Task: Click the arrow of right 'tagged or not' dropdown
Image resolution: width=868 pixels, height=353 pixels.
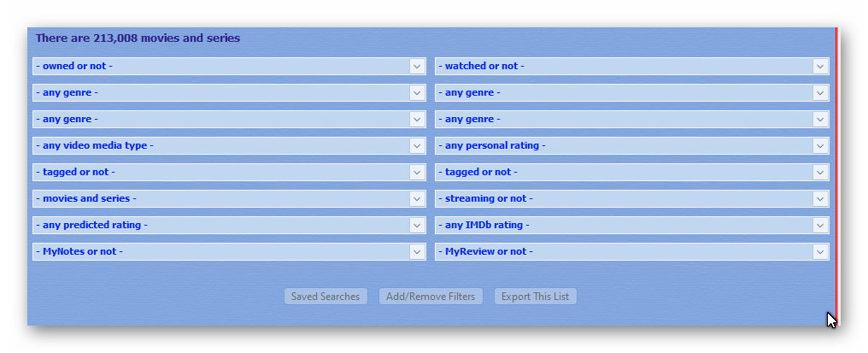Action: 820,173
